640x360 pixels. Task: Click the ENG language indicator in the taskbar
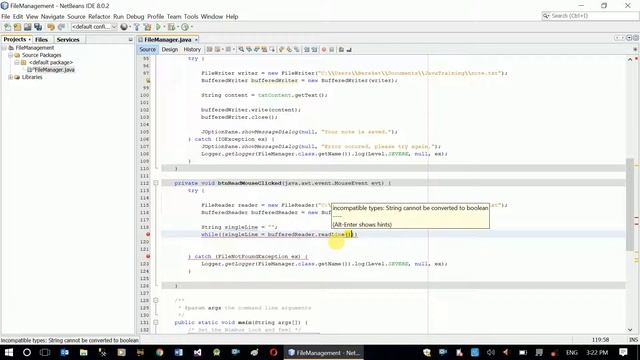click(x=572, y=352)
